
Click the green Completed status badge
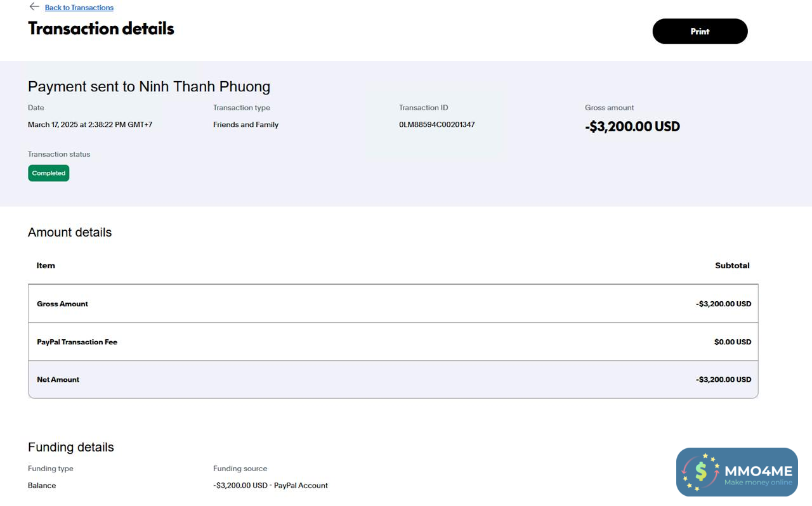point(49,173)
